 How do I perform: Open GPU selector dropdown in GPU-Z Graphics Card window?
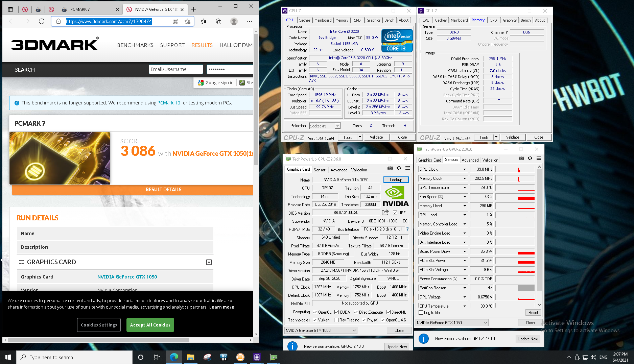tap(321, 331)
